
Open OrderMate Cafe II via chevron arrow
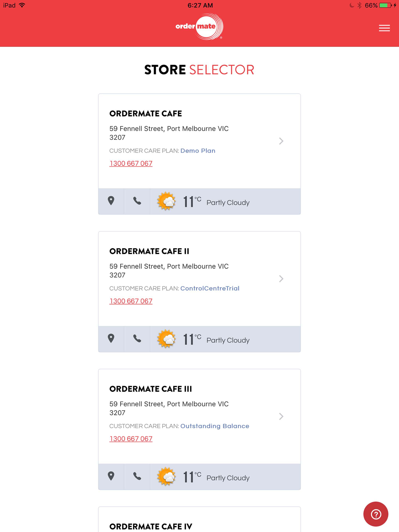click(281, 279)
